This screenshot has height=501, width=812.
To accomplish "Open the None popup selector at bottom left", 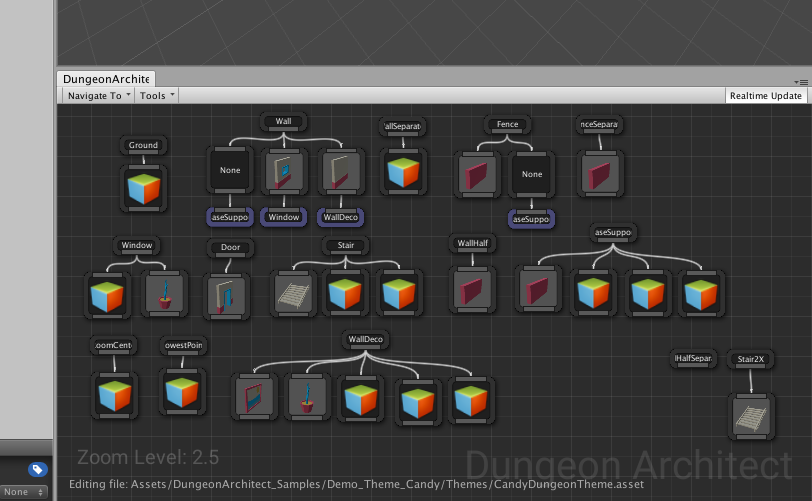I will 24,492.
